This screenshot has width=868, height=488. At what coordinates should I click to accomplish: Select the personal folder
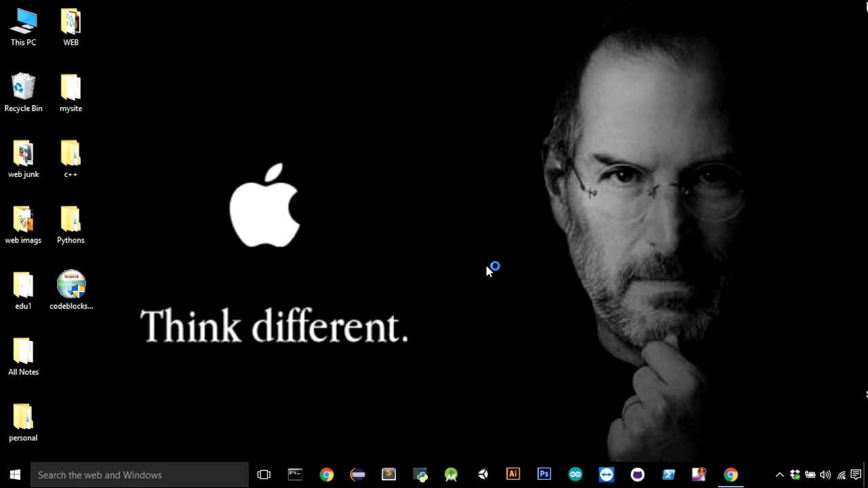point(23,422)
